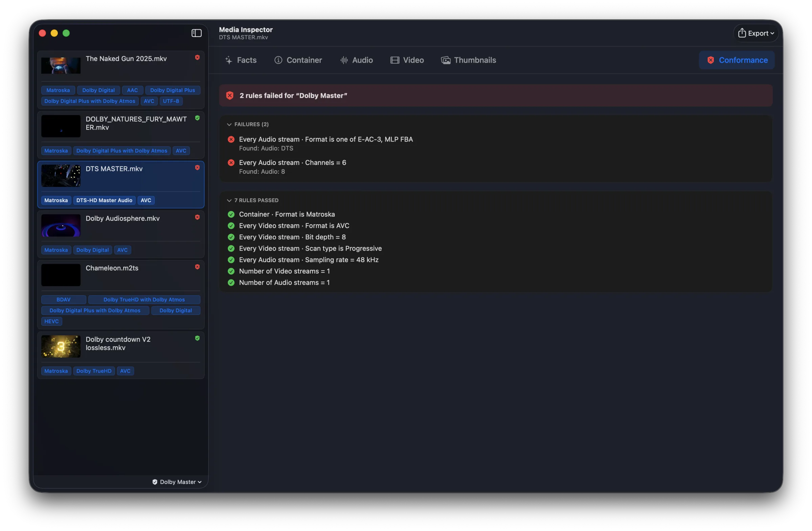Click passed status badge on DOLBY_NATURES_FURY_MAWTER.mkv
Screen dimensions: 812x531
pos(197,118)
